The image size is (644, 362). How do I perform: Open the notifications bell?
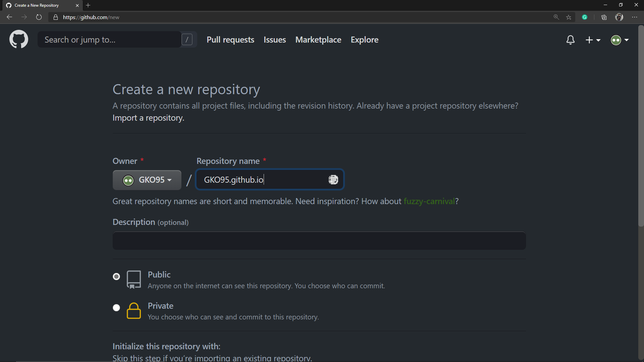pyautogui.click(x=571, y=40)
